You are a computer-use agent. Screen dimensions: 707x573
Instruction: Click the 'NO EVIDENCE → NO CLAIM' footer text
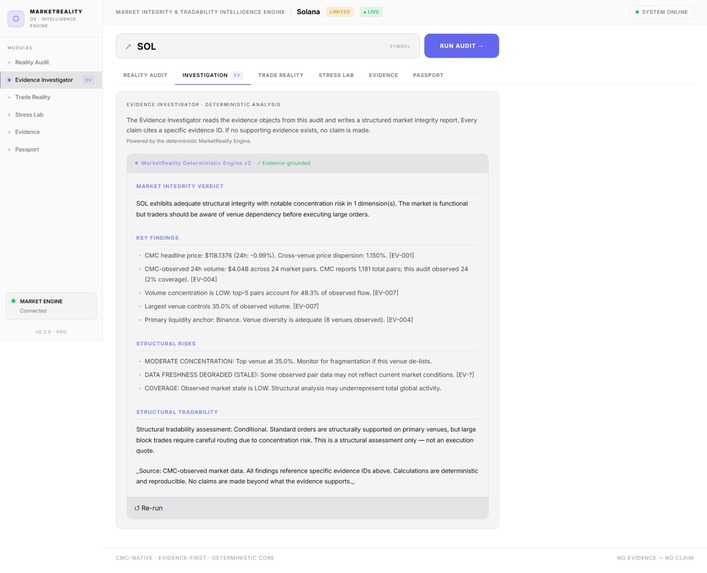(x=655, y=558)
